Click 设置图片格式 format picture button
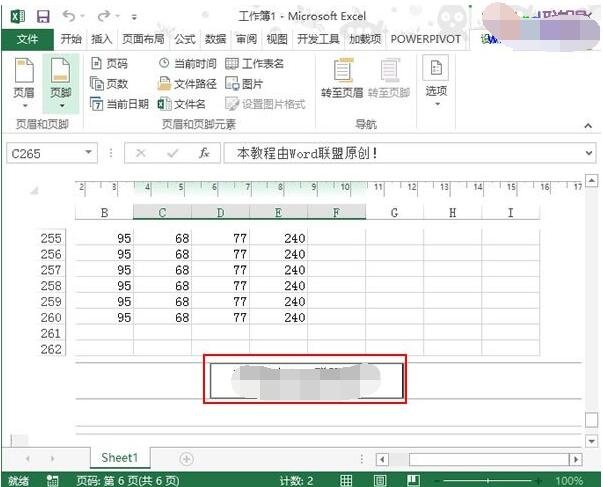 (x=265, y=104)
